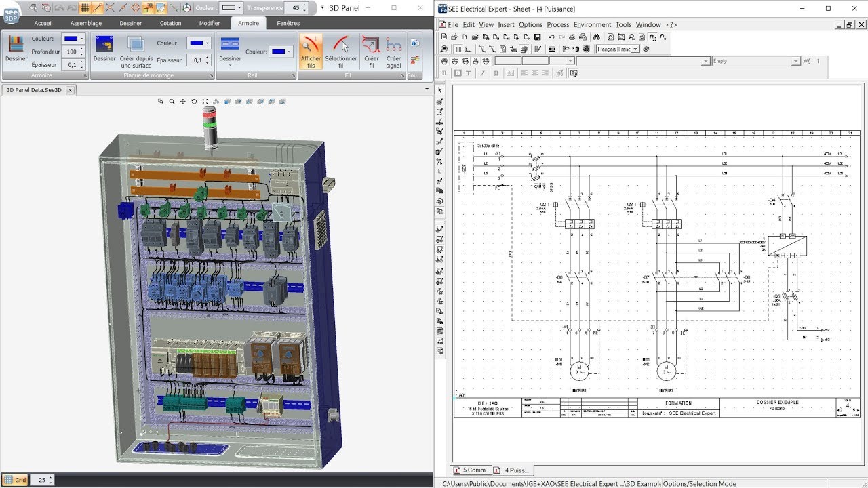Switch to the '5 Comm...' sheet tab
The image size is (868, 488).
click(x=472, y=470)
